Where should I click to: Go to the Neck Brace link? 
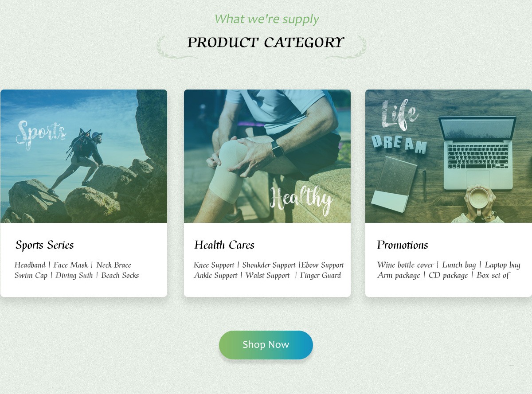[x=113, y=265]
